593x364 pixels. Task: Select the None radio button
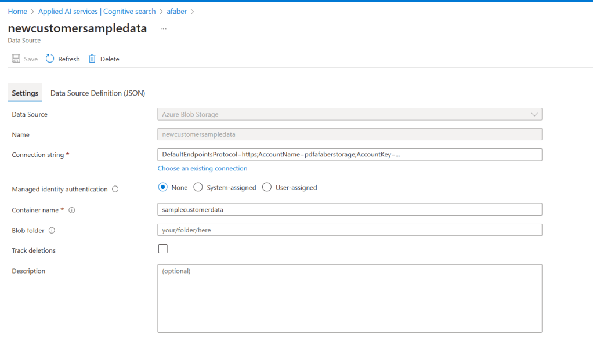coord(163,187)
